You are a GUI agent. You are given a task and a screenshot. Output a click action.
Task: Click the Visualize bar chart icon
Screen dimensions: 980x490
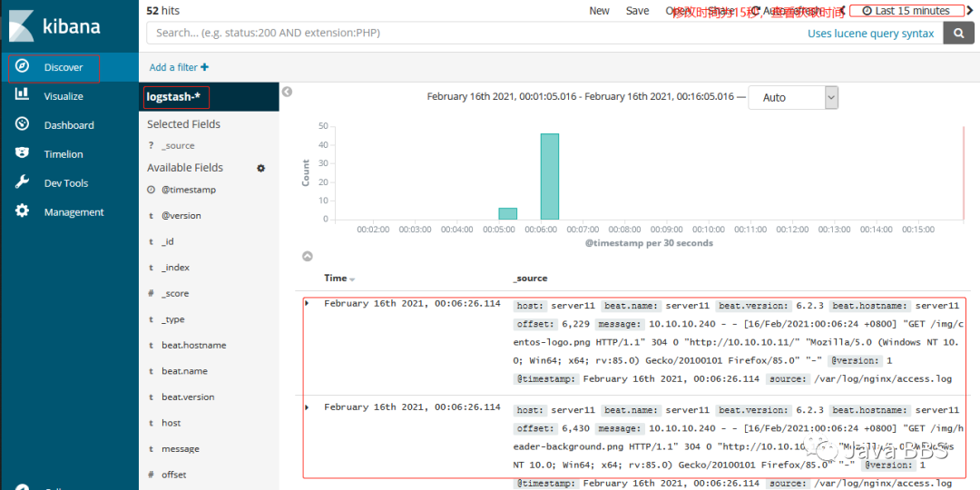pyautogui.click(x=22, y=95)
